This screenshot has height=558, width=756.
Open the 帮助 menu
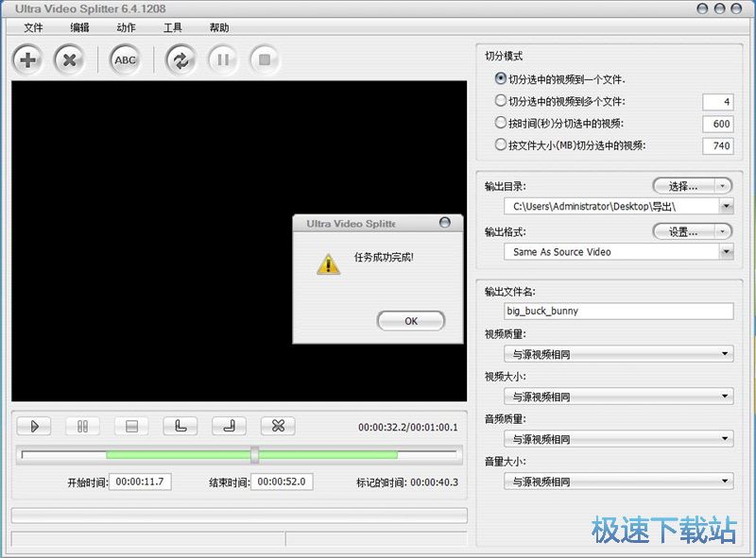coord(219,27)
